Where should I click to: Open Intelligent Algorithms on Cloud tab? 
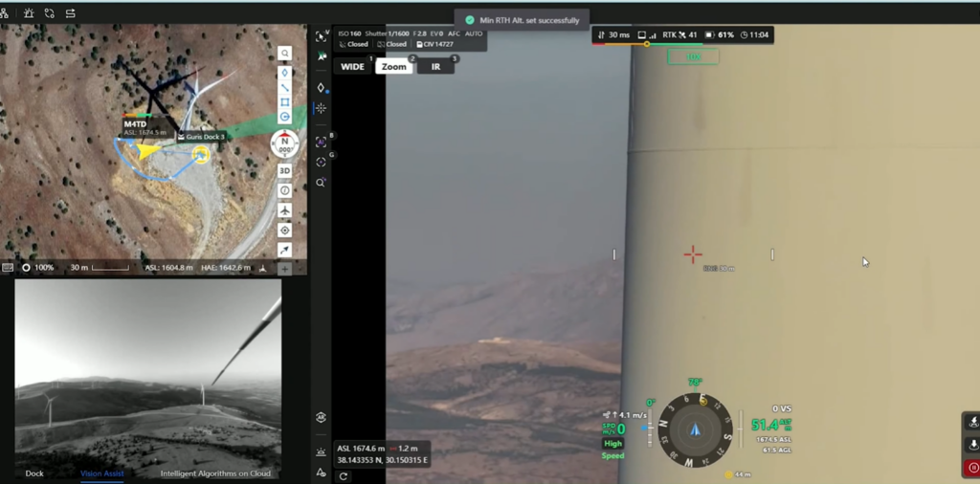pos(215,473)
